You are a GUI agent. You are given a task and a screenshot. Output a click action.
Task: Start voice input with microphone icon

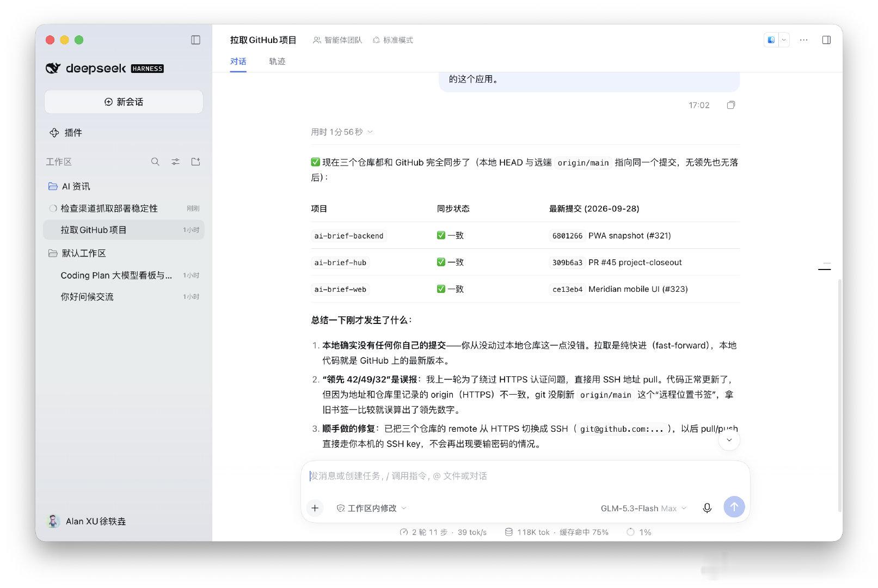point(707,508)
